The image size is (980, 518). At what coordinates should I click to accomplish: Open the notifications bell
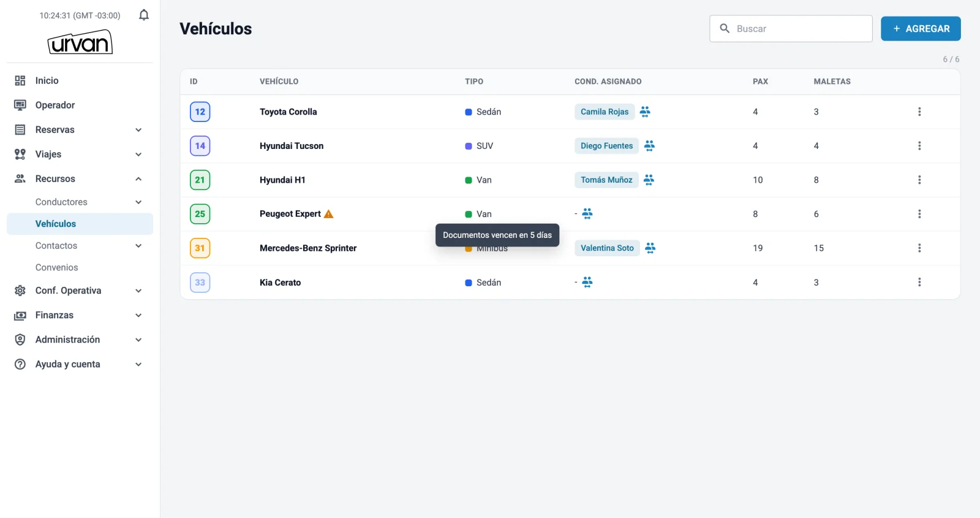[x=144, y=15]
